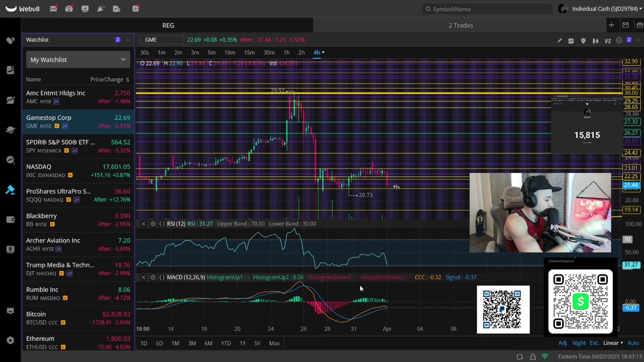Open the messages envelope icon in top bar
This screenshot has width=644, height=362.
coord(52,9)
